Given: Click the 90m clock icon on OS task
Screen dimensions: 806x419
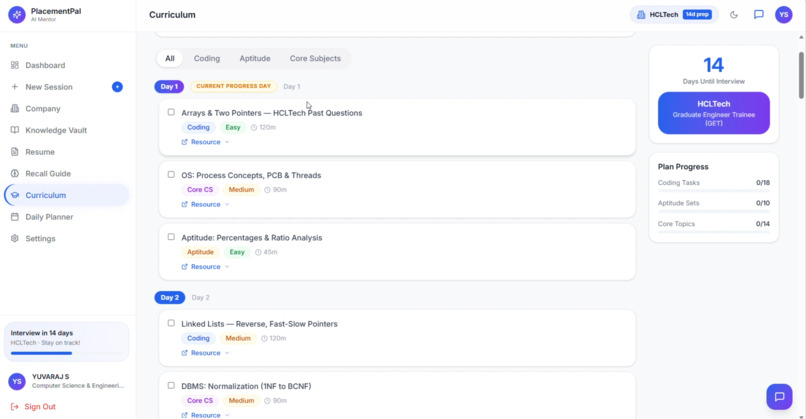Looking at the screenshot, I should pyautogui.click(x=267, y=190).
